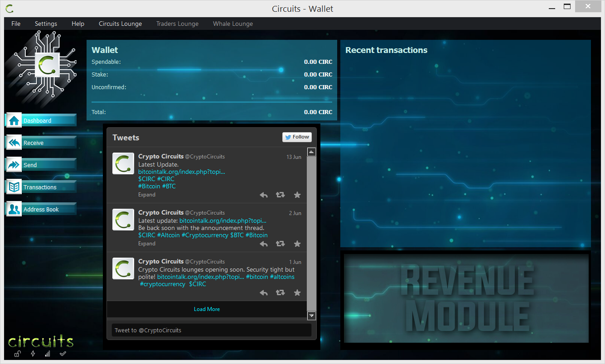Open the Dashboard home icon

point(14,120)
